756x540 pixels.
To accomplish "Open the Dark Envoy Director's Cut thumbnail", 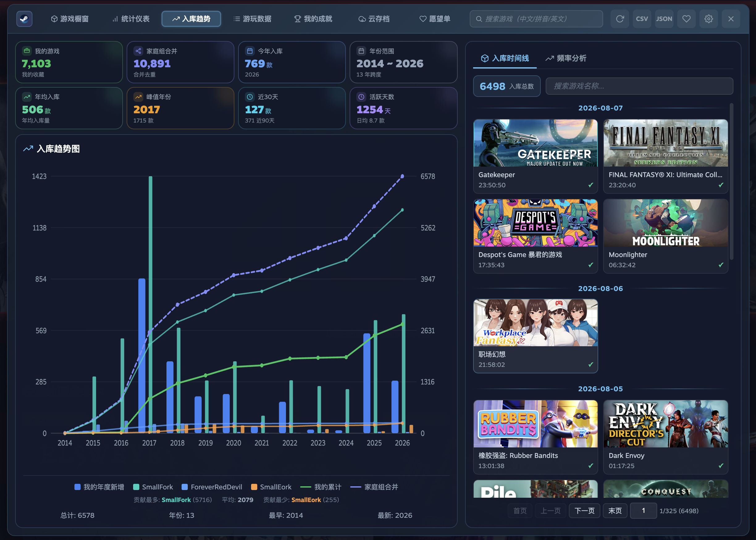I will click(666, 424).
